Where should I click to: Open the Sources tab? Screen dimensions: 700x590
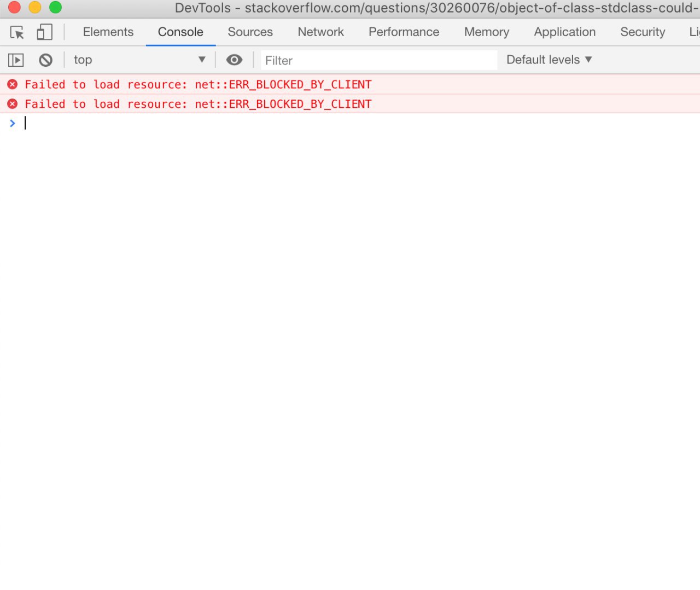[250, 32]
